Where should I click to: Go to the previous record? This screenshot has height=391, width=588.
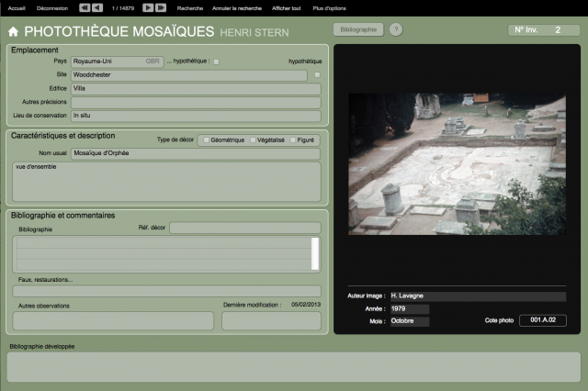(97, 8)
